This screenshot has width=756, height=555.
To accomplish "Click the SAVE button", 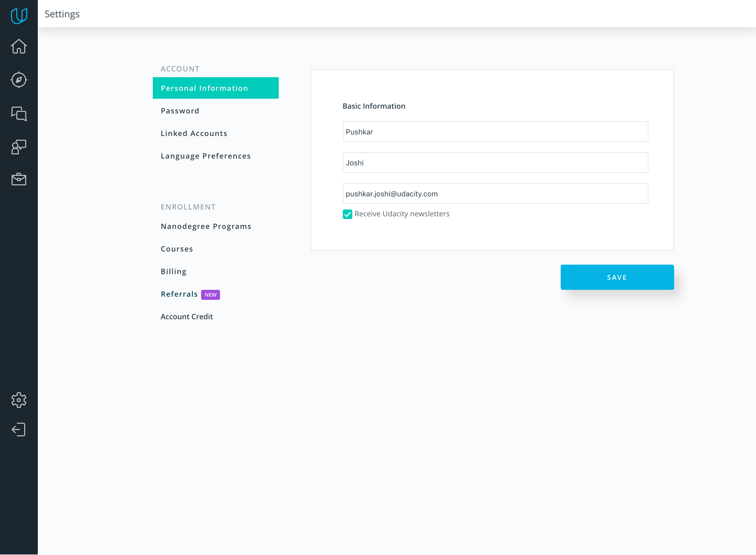I will (617, 277).
